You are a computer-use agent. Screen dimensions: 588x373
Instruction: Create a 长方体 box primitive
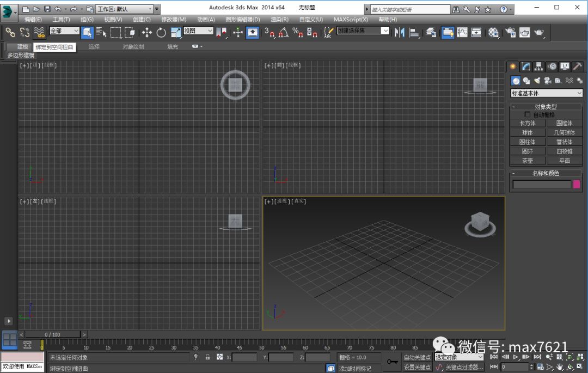(x=527, y=123)
